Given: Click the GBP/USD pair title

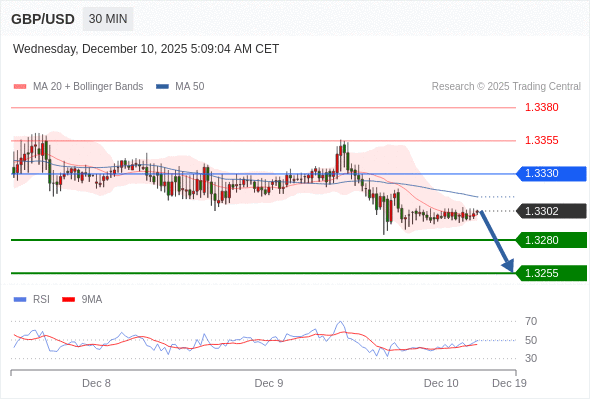Looking at the screenshot, I should pos(43,19).
